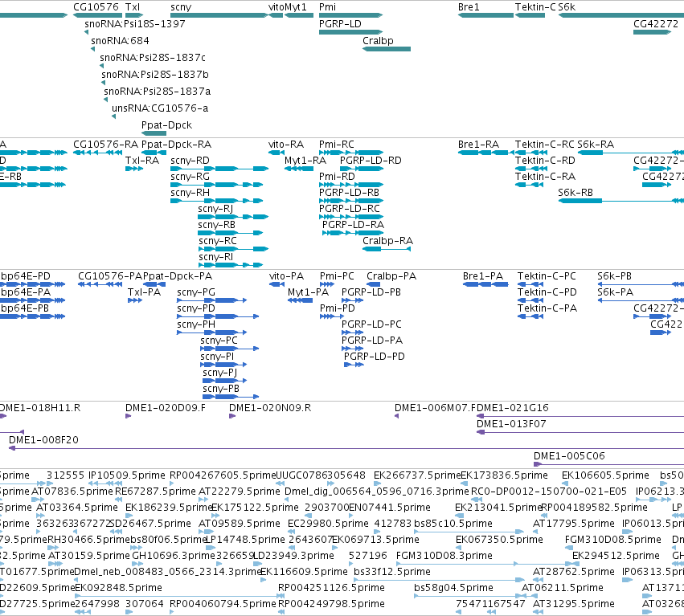The image size is (684, 616).
Task: Select snoRNA:Psi28S-1837b label
Action: click(155, 75)
